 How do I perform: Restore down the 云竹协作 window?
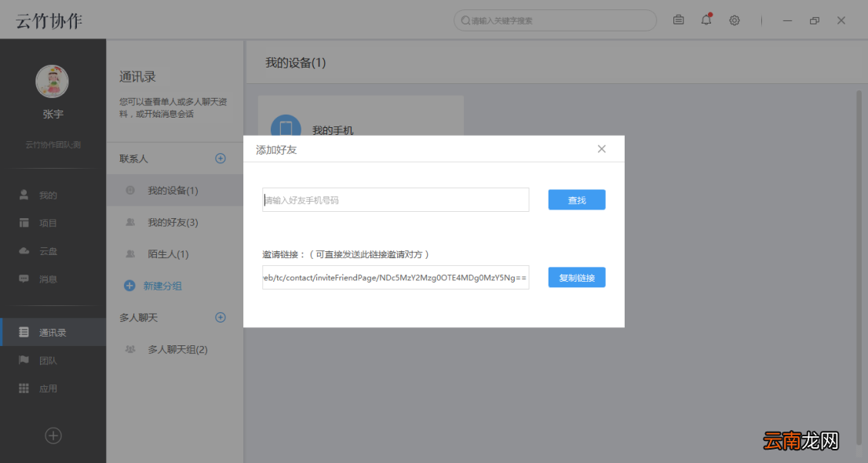click(x=815, y=20)
